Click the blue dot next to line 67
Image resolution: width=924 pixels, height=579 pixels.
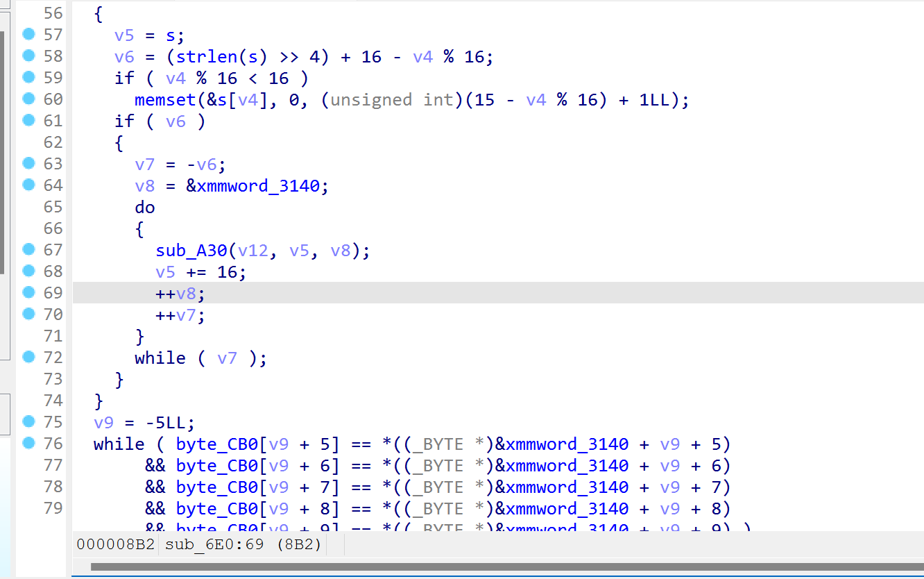click(x=28, y=249)
